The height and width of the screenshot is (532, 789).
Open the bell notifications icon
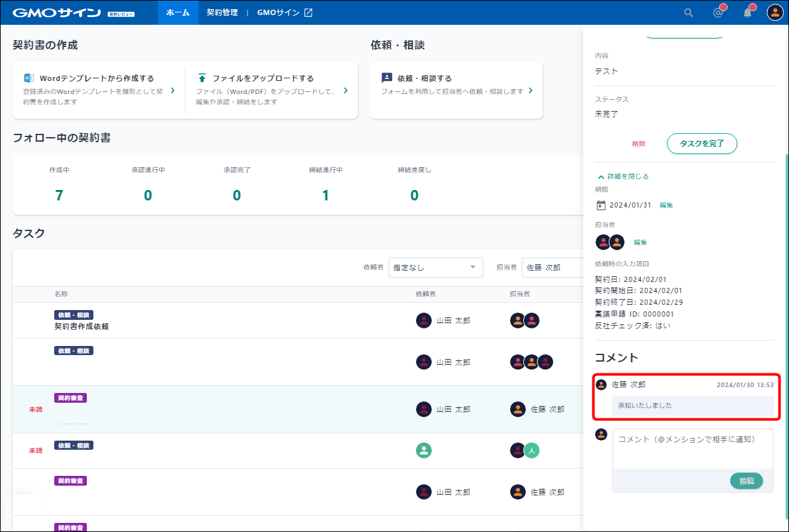click(748, 12)
